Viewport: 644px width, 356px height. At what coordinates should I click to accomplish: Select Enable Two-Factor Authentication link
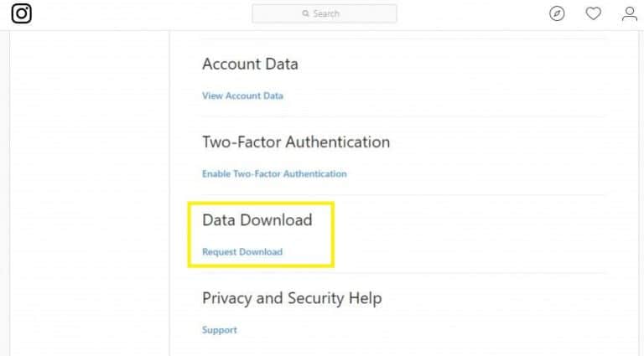pyautogui.click(x=274, y=173)
